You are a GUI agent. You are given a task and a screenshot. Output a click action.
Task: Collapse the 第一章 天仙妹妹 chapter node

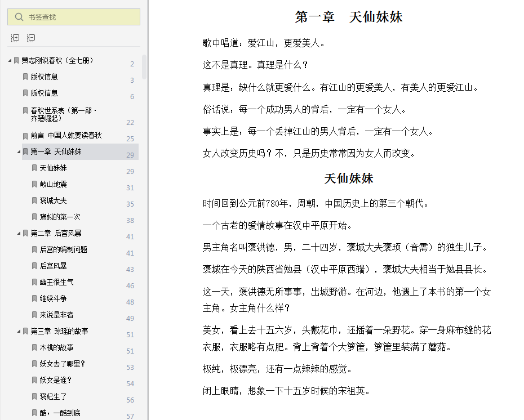[x=19, y=151]
